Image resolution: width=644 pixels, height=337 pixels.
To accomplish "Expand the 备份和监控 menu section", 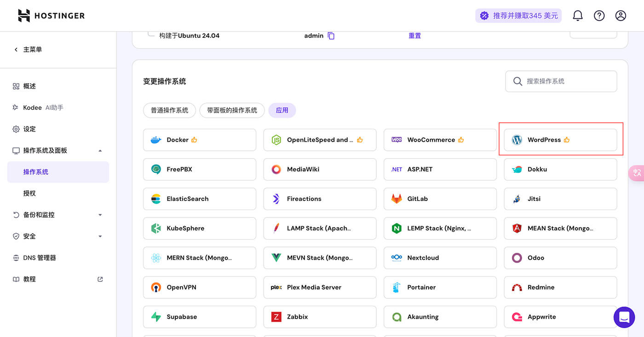I will (100, 215).
